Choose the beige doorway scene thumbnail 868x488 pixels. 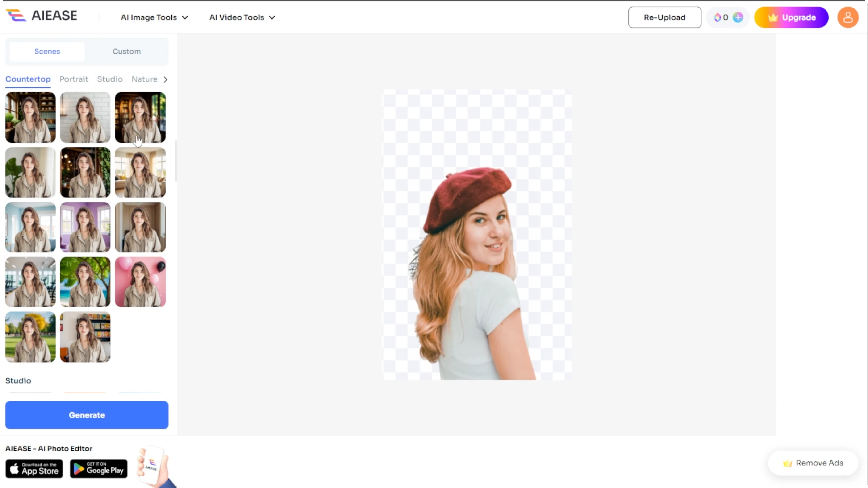click(x=140, y=227)
